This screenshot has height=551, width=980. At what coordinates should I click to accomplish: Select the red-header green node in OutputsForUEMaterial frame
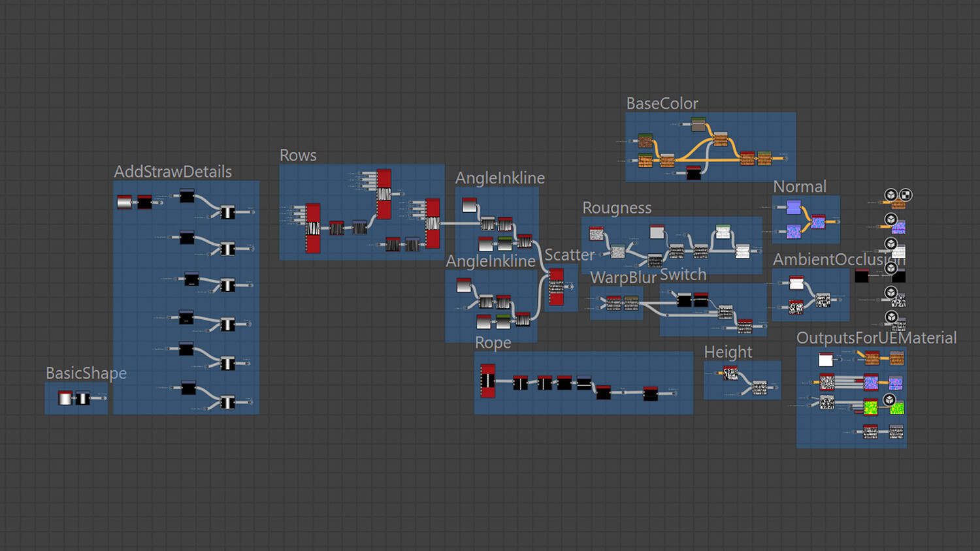[871, 407]
